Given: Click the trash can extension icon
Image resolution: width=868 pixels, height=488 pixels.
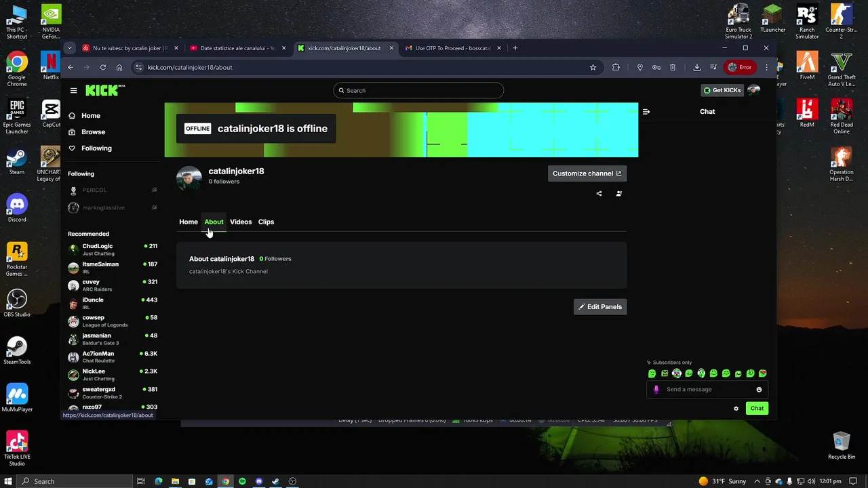Looking at the screenshot, I should pos(673,67).
